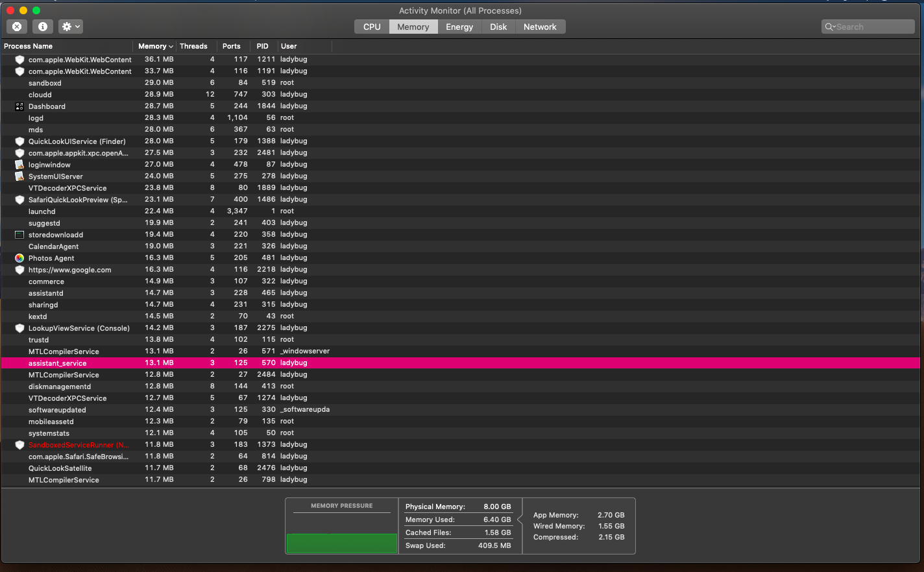Click the SystemUIServer process icon
This screenshot has height=572, width=924.
(x=19, y=176)
